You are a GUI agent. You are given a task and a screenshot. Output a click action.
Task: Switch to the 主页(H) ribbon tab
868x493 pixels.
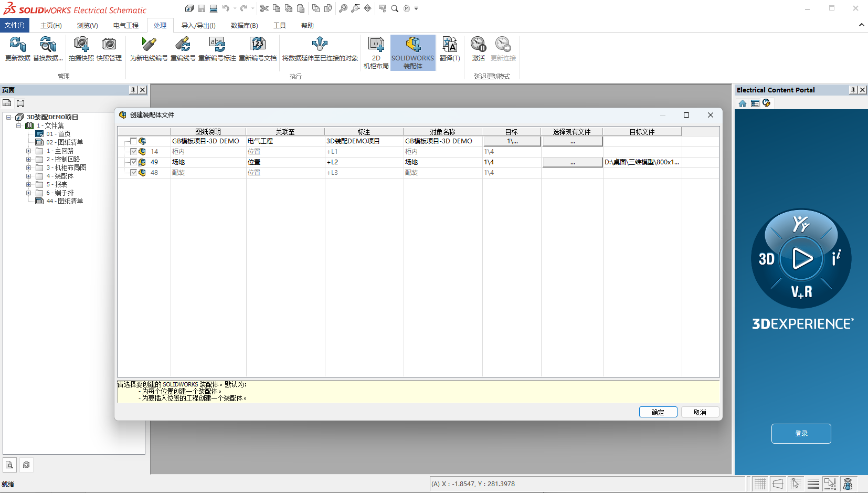(x=51, y=25)
